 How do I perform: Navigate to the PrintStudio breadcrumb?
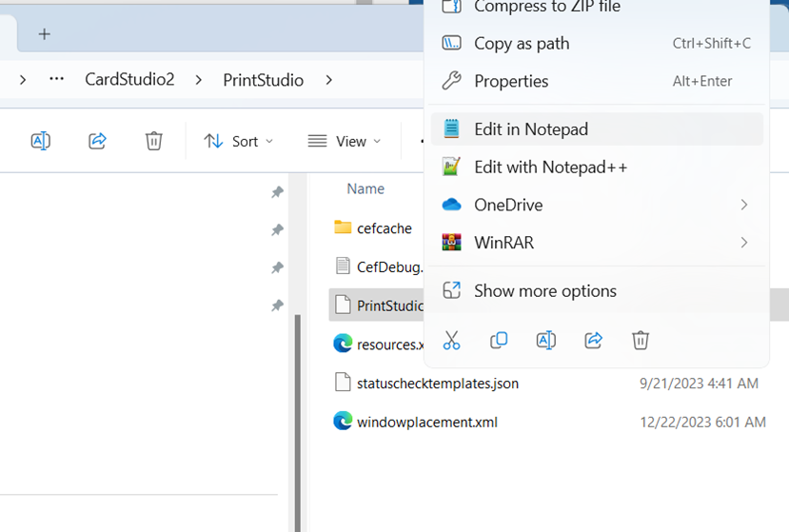[x=264, y=80]
